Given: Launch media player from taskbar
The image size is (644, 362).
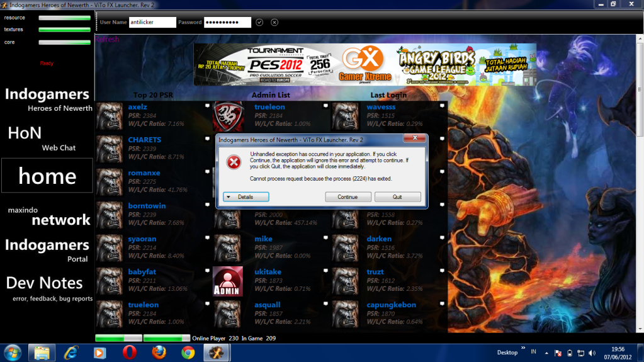Looking at the screenshot, I should 100,353.
